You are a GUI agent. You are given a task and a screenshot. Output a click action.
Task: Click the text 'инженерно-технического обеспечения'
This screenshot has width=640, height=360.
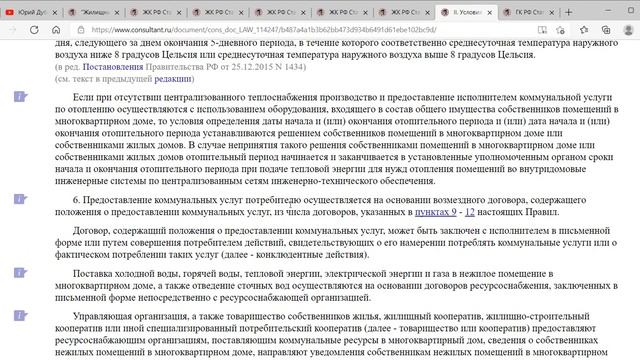(353, 181)
